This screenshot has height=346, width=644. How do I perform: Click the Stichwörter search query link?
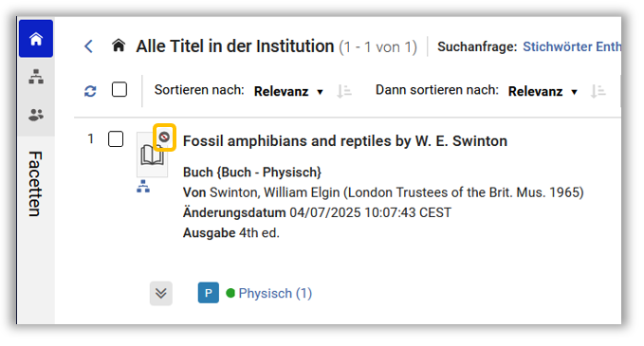point(572,46)
